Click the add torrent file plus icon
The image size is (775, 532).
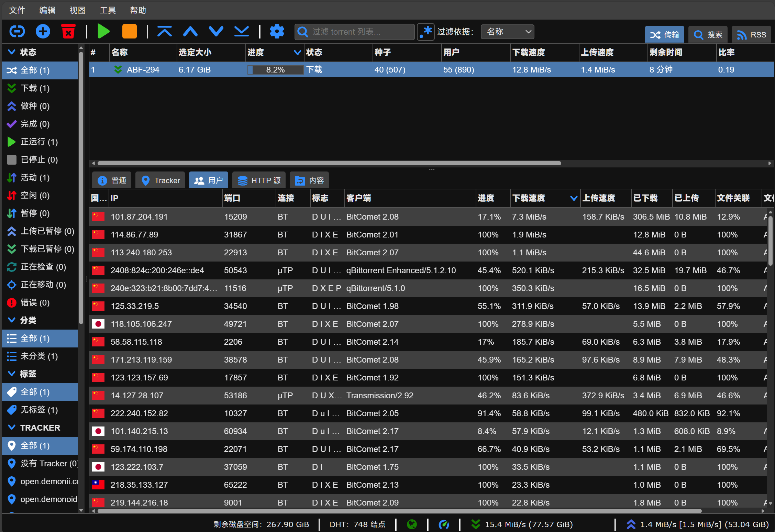click(x=43, y=32)
